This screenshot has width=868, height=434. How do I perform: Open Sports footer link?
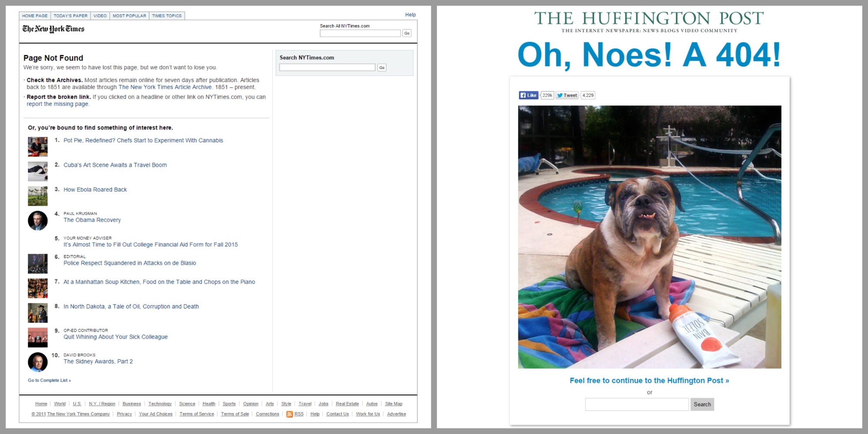pyautogui.click(x=229, y=404)
